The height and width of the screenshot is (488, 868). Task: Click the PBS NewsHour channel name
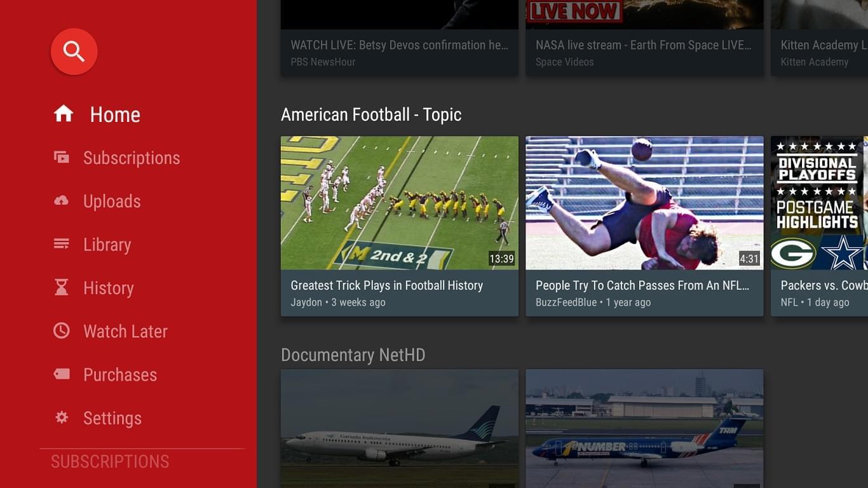coord(323,62)
